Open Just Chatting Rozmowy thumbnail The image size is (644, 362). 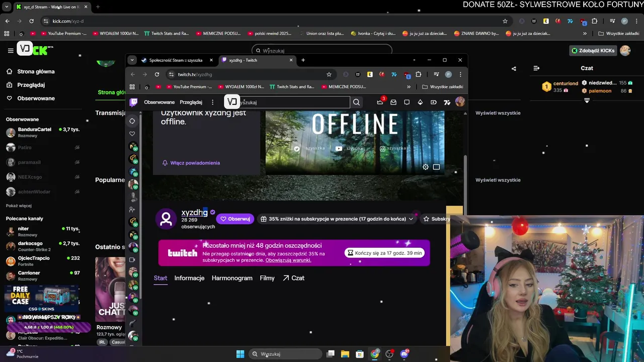[x=110, y=290]
